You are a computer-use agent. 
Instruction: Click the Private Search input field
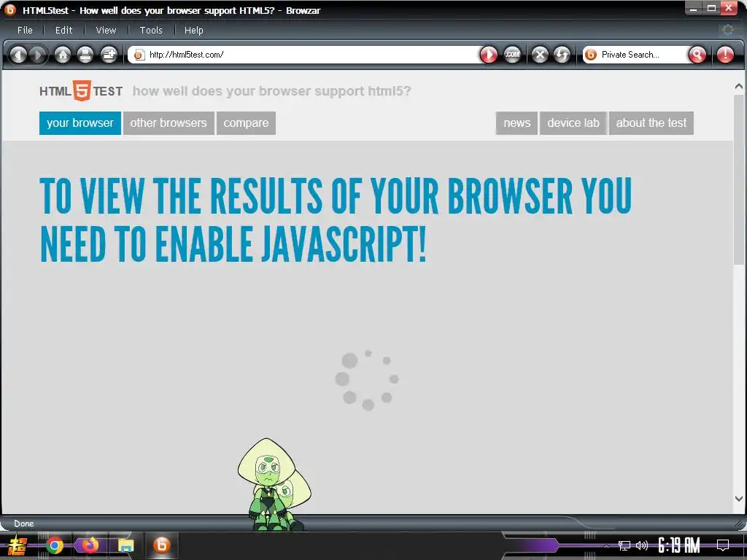click(640, 55)
